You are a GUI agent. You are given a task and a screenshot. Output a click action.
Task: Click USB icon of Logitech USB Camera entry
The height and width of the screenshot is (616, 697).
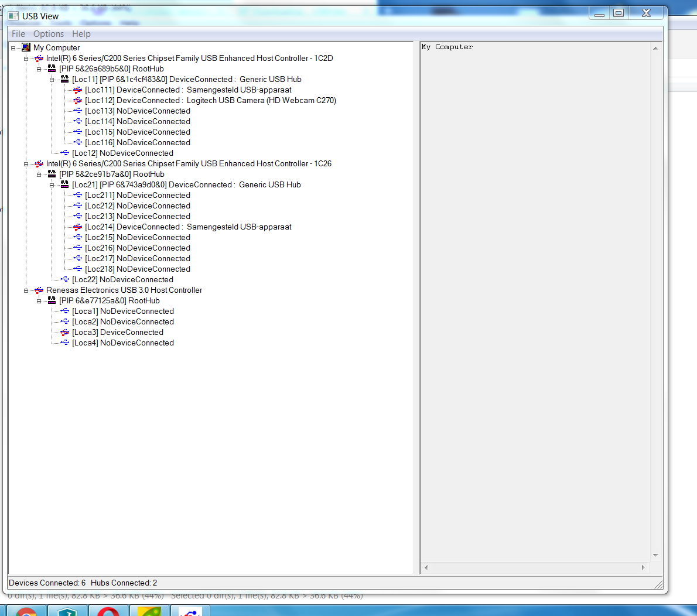click(x=77, y=101)
